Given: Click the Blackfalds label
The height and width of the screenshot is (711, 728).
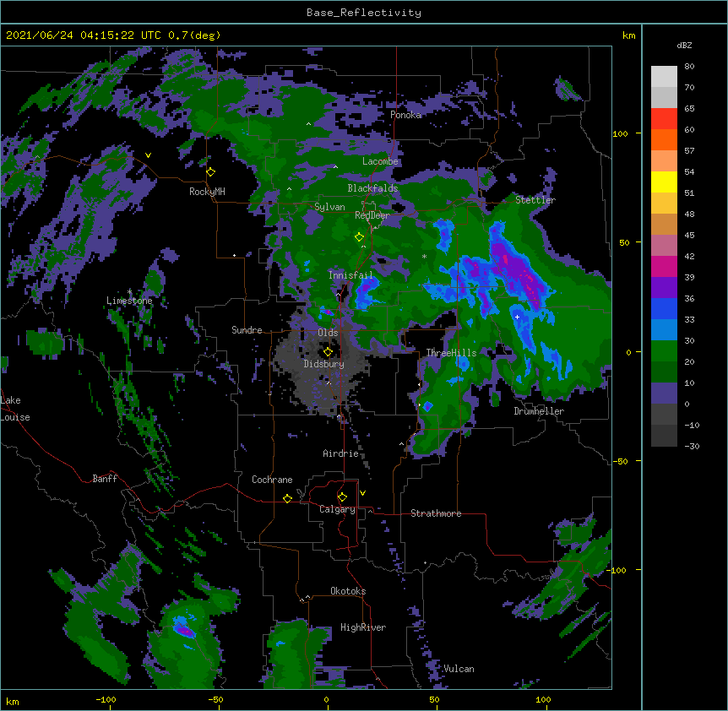Looking at the screenshot, I should (x=372, y=188).
